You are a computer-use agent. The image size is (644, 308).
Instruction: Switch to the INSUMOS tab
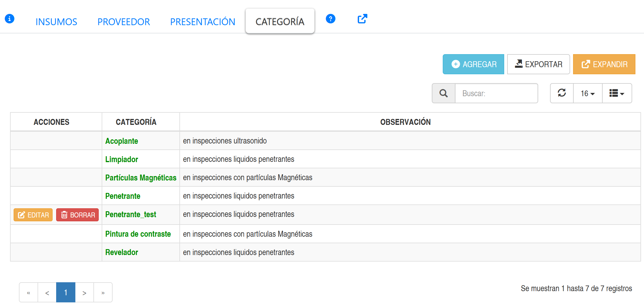(56, 22)
